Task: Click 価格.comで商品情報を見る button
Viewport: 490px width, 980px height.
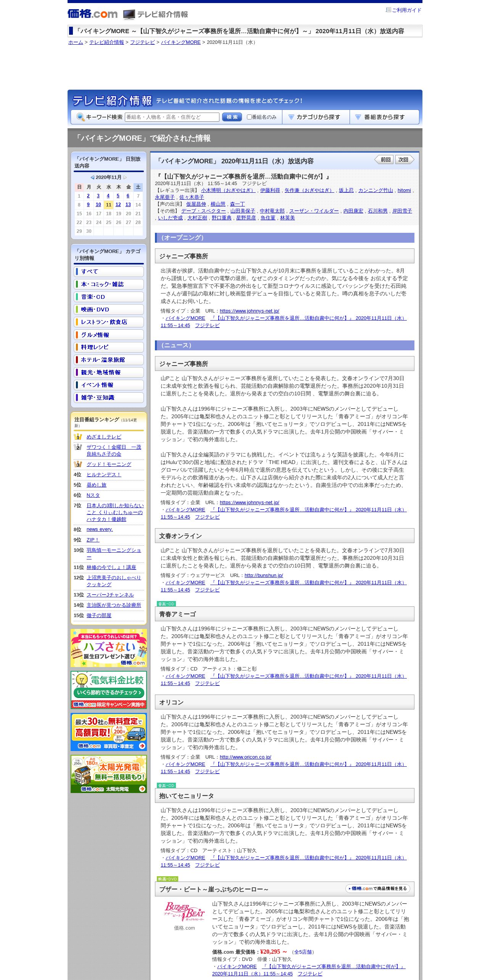Action: [378, 889]
